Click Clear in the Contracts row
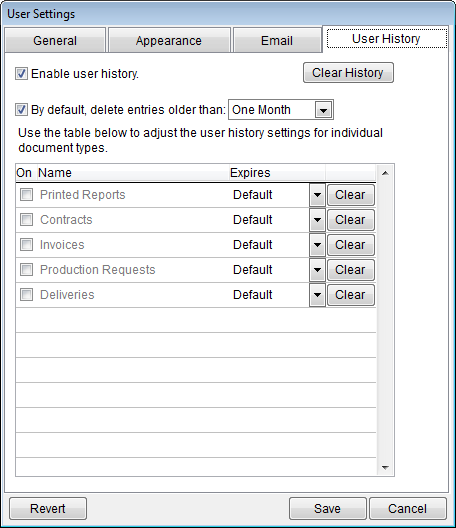The width and height of the screenshot is (456, 528). (x=351, y=220)
